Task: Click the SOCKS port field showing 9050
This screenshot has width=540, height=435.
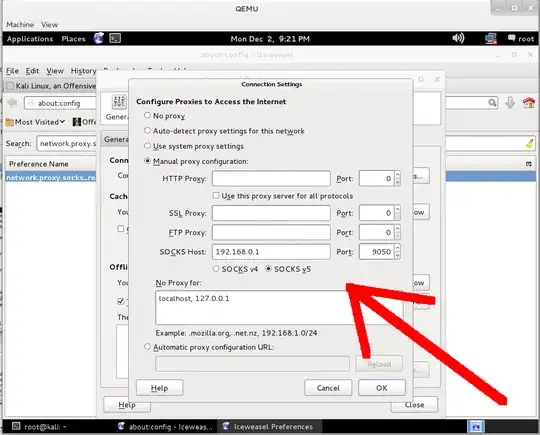Action: pyautogui.click(x=377, y=251)
